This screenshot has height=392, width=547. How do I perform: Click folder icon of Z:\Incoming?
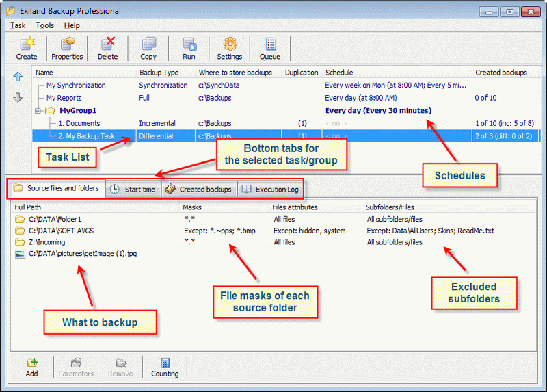(20, 242)
